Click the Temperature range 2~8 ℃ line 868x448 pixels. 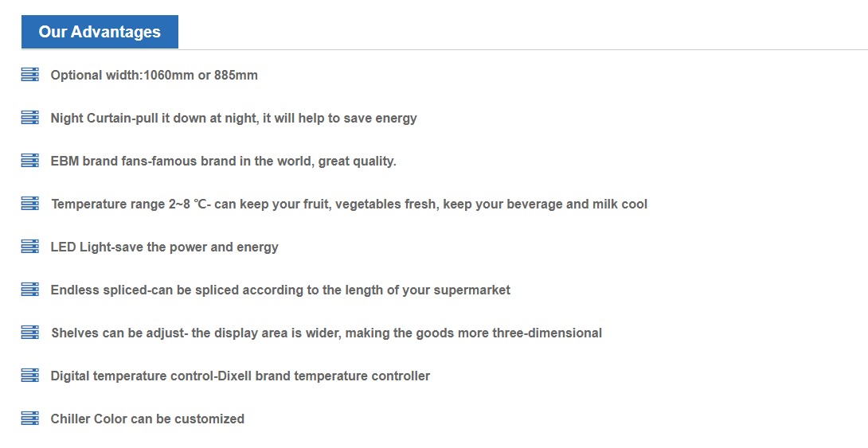(x=349, y=205)
